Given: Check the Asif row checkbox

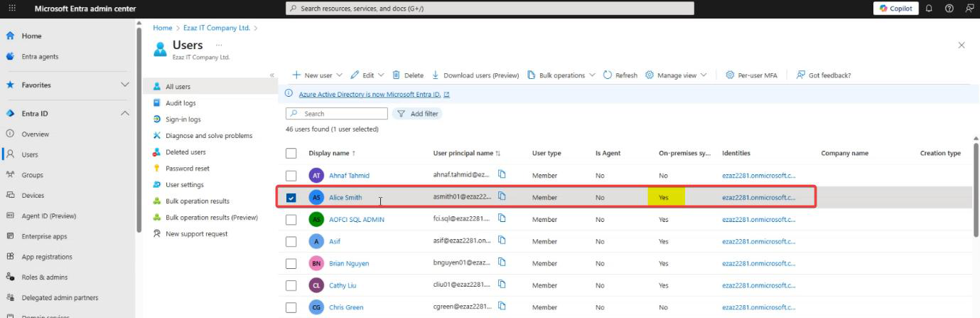Looking at the screenshot, I should tap(291, 242).
